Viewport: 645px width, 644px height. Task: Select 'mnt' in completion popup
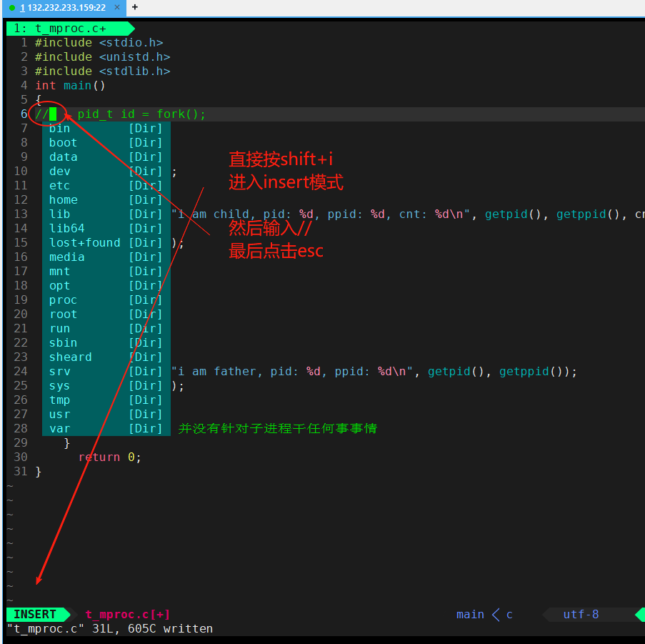coord(106,271)
